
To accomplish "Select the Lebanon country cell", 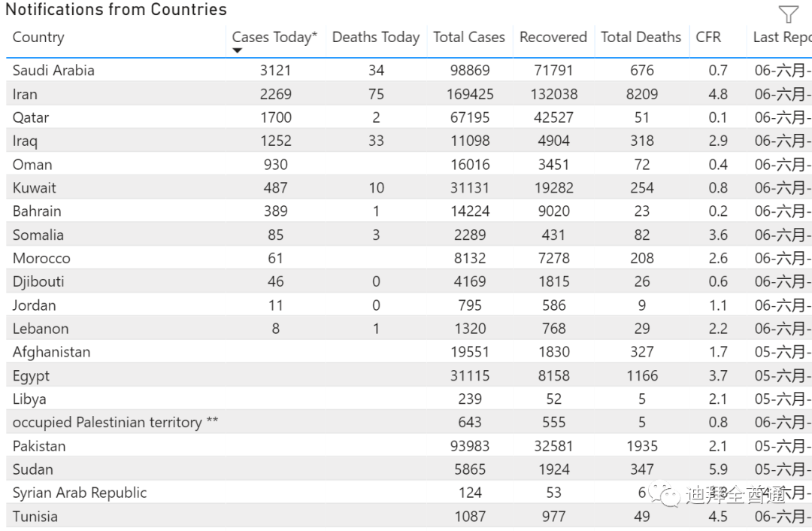I will (x=41, y=329).
